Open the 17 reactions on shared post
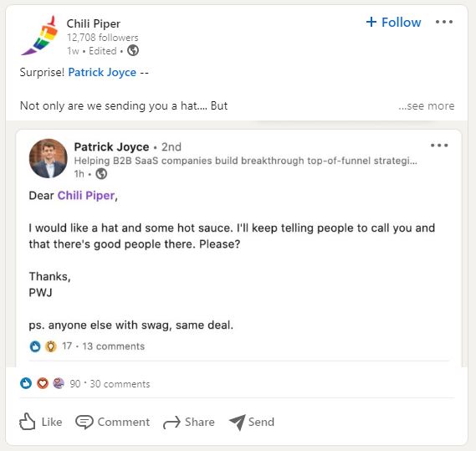Viewport: 476px width, 451px height. point(67,346)
